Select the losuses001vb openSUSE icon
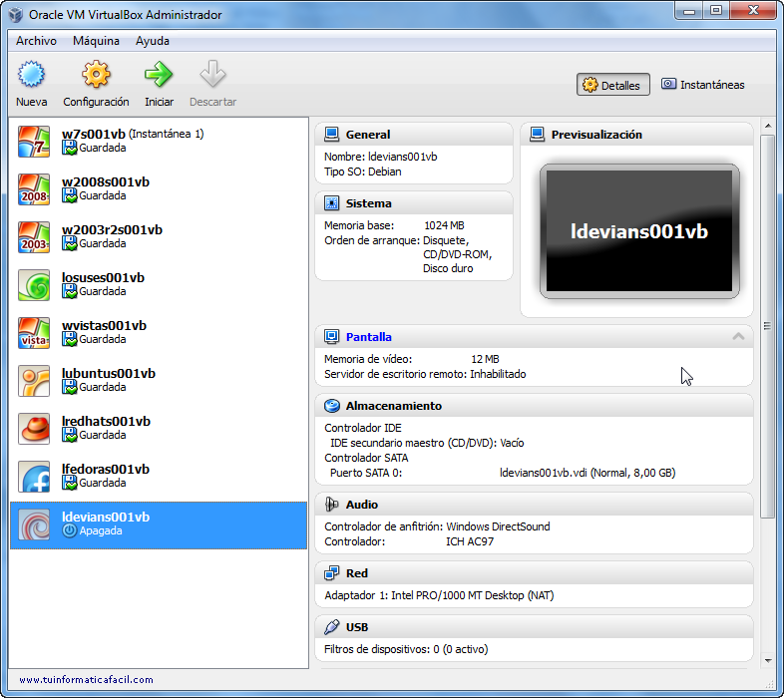Screen dimensions: 784x698 click(x=34, y=285)
